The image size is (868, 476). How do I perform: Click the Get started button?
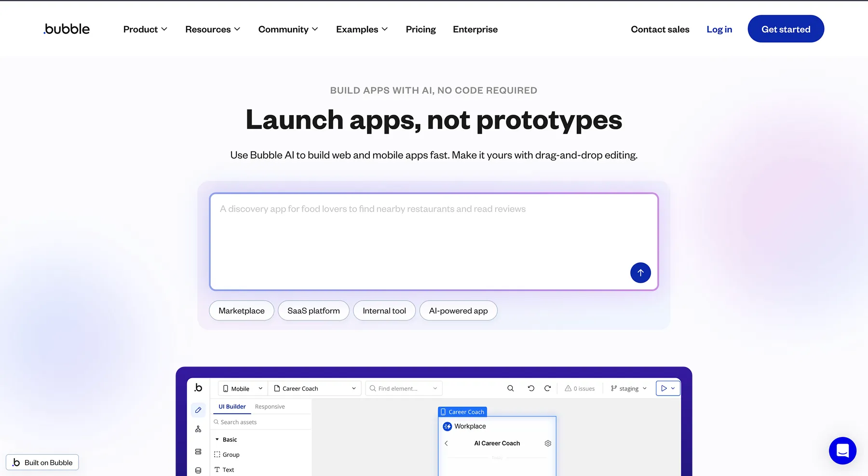[786, 29]
